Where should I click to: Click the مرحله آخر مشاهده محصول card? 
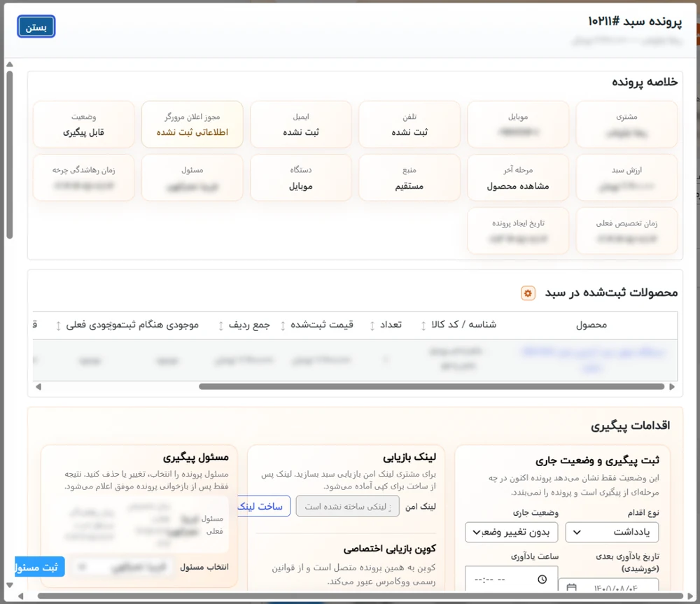coord(518,178)
